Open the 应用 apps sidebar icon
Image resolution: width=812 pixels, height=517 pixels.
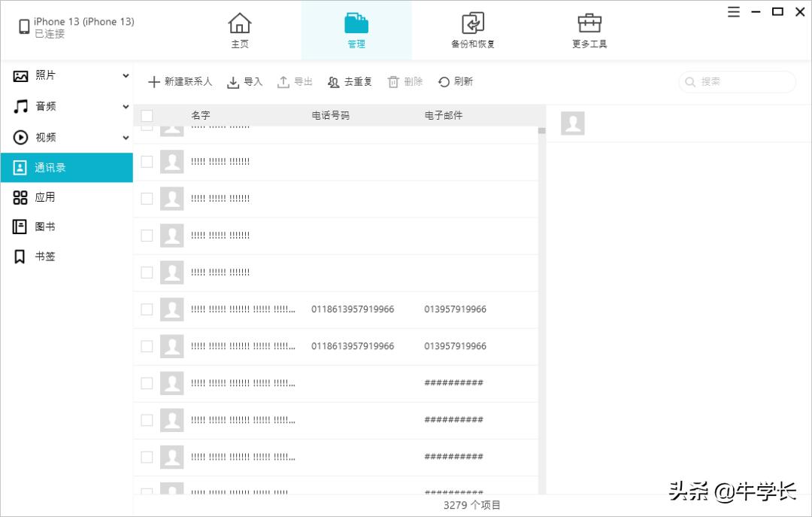point(20,197)
